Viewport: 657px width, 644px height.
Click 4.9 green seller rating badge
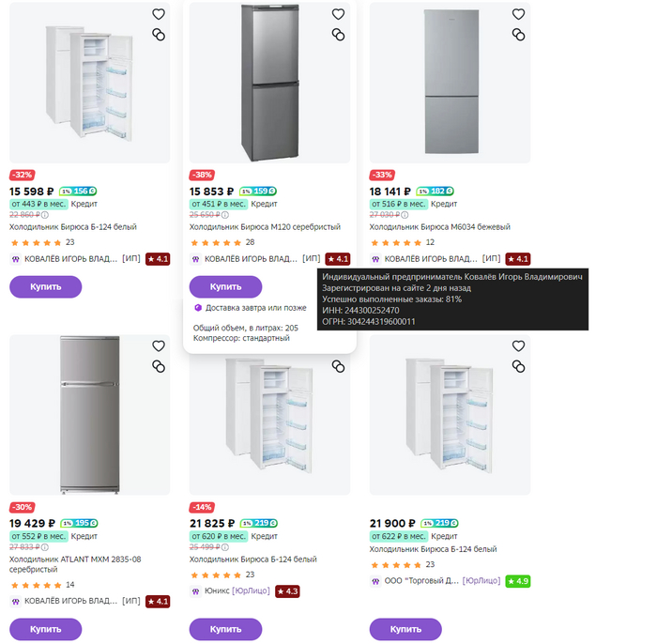[517, 581]
